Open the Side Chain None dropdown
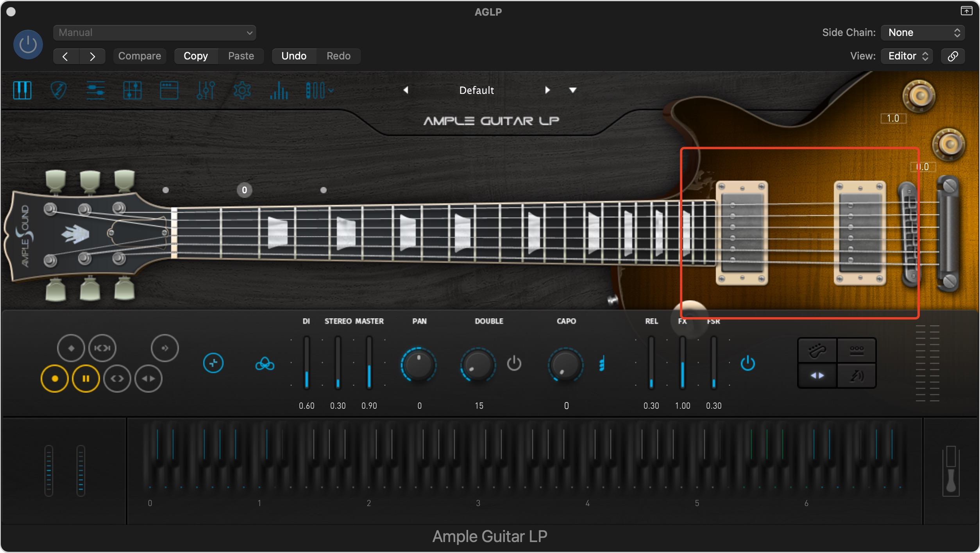 pos(923,32)
